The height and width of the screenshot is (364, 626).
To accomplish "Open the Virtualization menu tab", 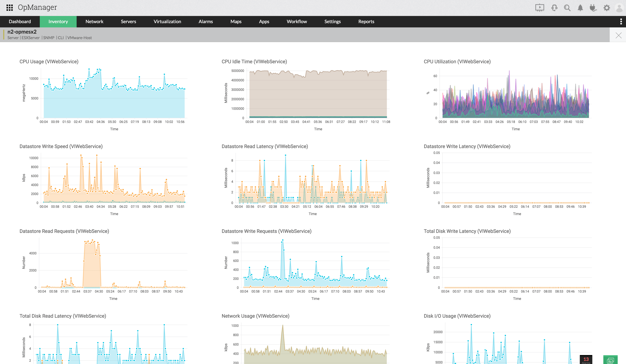I will [x=167, y=22].
